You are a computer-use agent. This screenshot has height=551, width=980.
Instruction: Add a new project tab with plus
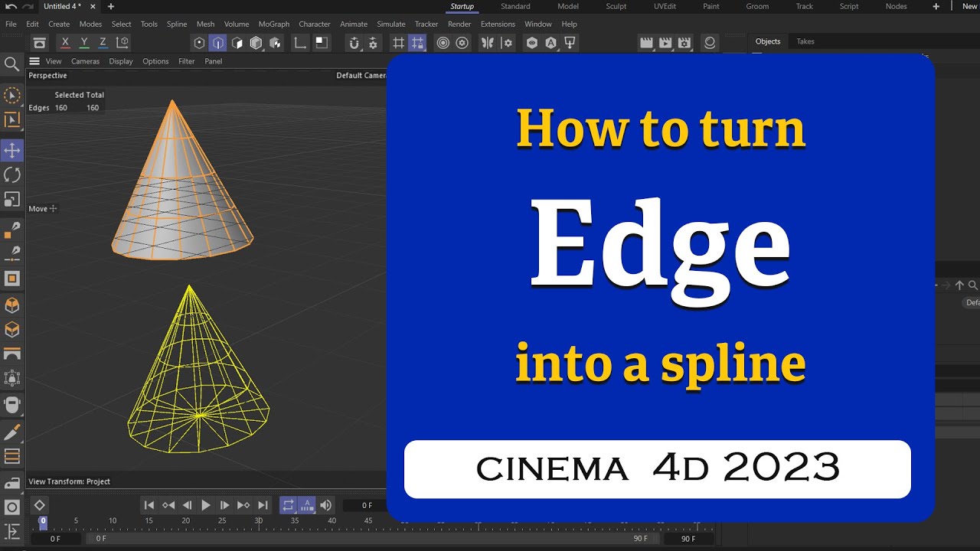pyautogui.click(x=111, y=6)
